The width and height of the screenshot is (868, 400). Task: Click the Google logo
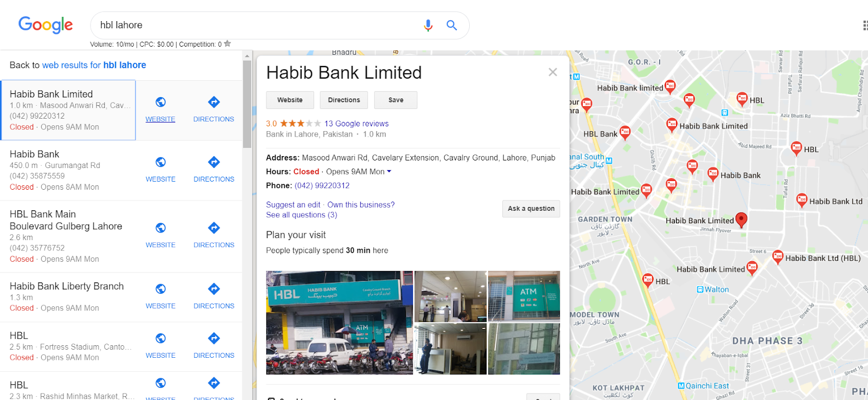click(46, 25)
